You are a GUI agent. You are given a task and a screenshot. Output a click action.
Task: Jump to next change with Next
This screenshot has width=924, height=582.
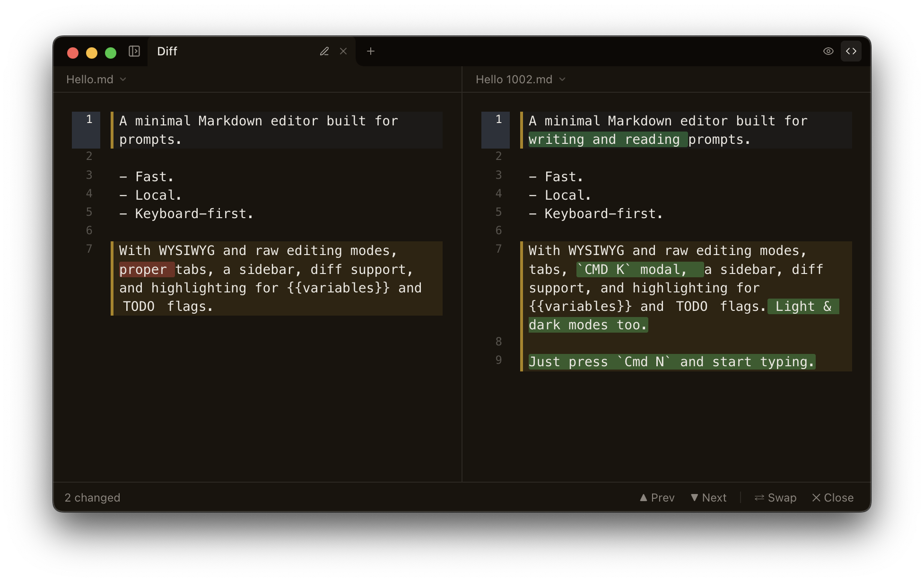708,498
